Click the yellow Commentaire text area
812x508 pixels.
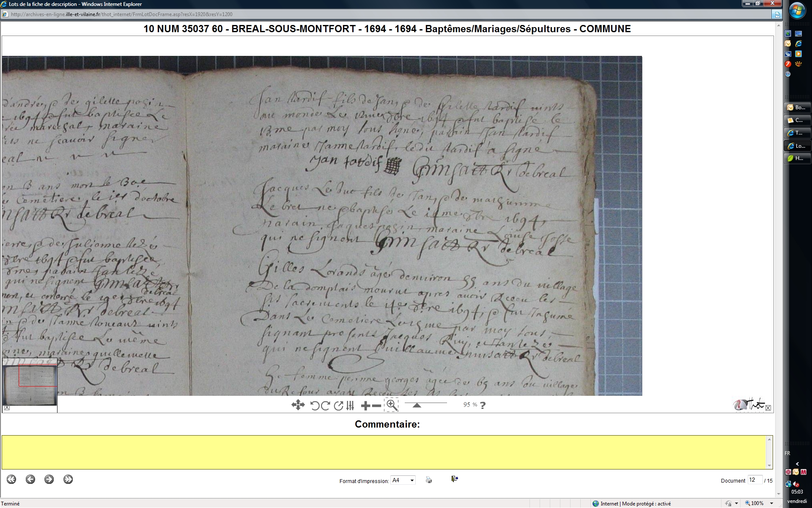[384, 452]
